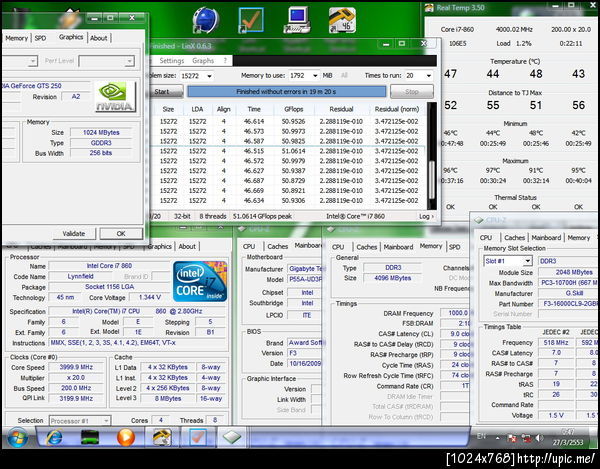Click the taskbar clock showing 27/3/2553
Screen dimensions: 600x469
tap(568, 438)
